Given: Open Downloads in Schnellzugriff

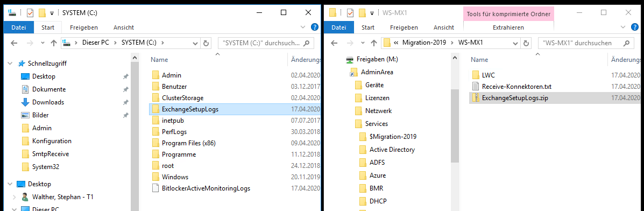Looking at the screenshot, I should [x=48, y=102].
